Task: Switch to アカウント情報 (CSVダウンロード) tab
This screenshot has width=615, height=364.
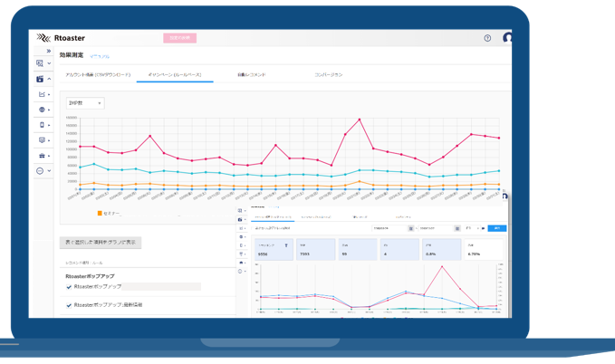Action: pos(98,75)
